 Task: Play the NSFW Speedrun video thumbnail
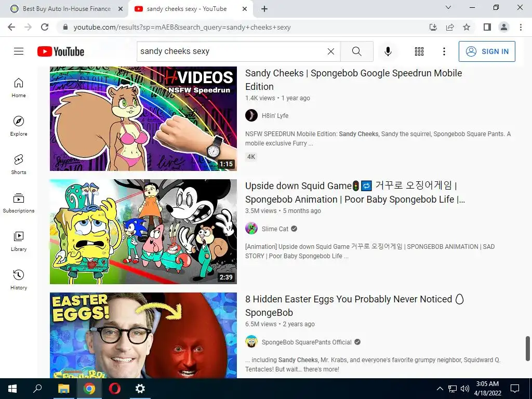(143, 118)
